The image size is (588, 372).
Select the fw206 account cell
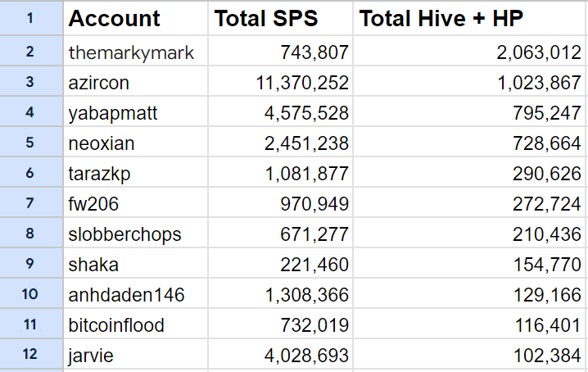94,204
